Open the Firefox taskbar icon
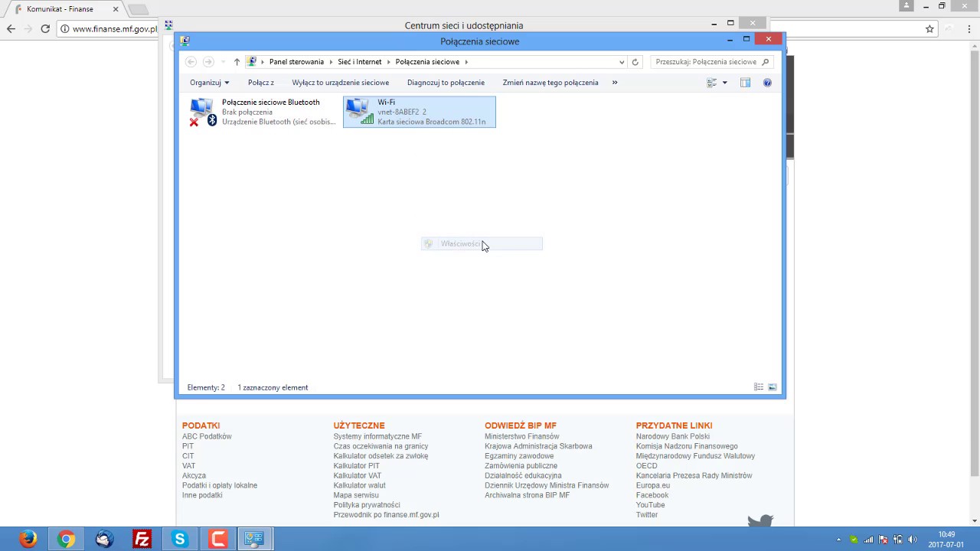Image resolution: width=980 pixels, height=551 pixels. click(28, 539)
